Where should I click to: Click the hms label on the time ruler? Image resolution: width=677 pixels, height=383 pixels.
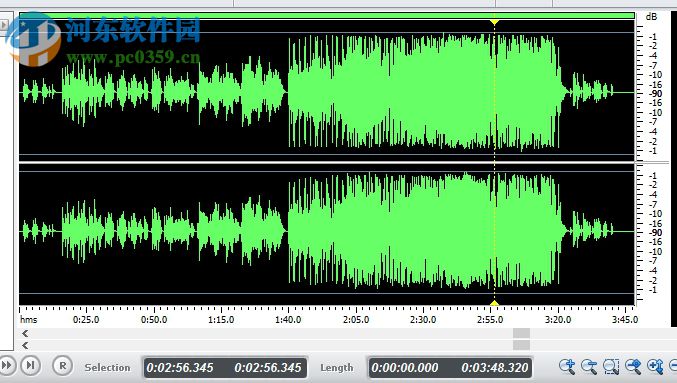click(28, 320)
